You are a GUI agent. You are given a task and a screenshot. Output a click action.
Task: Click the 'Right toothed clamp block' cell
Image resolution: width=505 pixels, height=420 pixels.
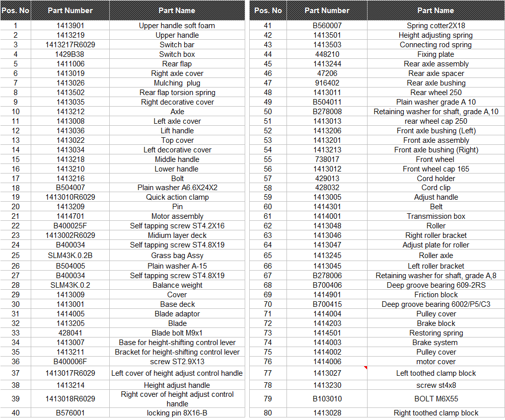tap(436, 413)
